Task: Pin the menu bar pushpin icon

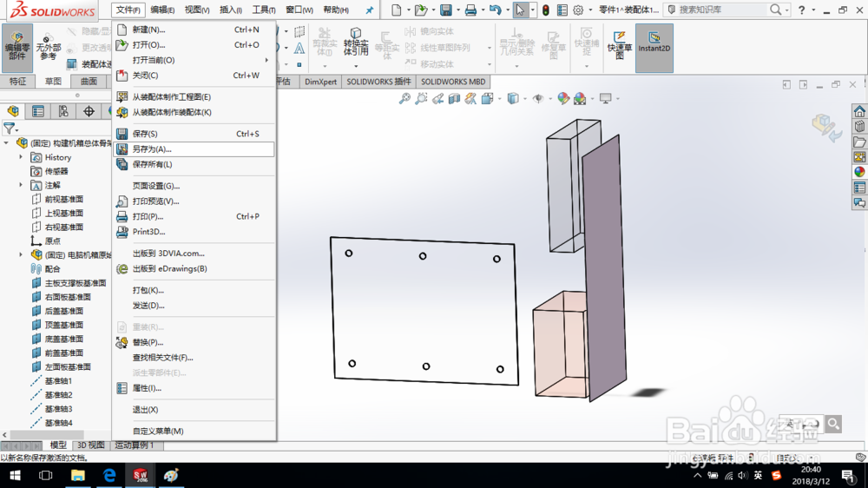Action: pyautogui.click(x=370, y=10)
